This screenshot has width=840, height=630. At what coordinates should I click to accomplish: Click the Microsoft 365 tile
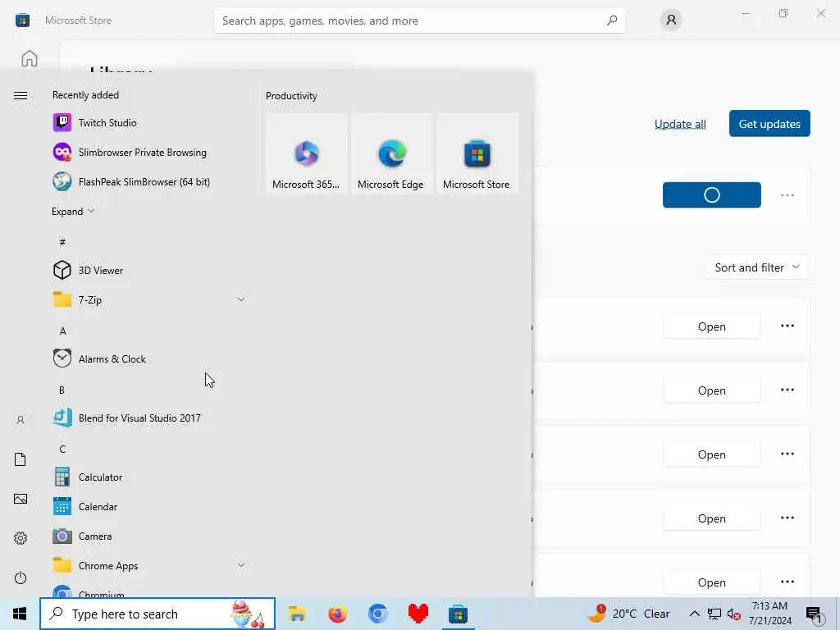(x=307, y=153)
